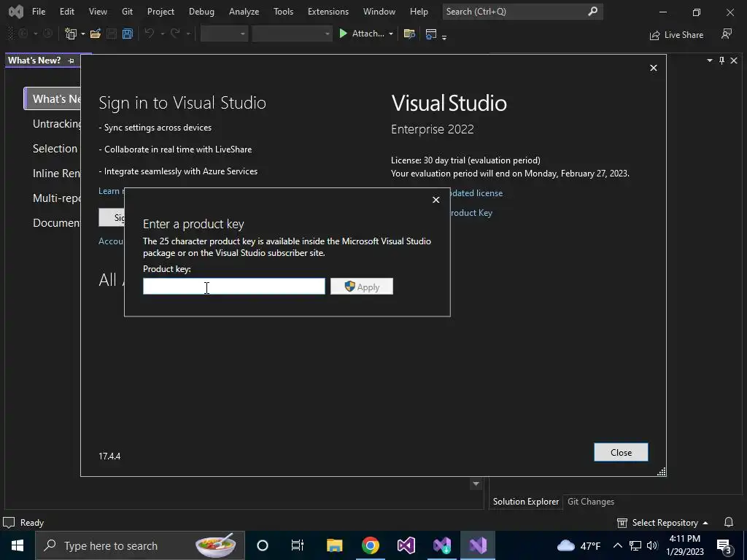This screenshot has height=560, width=747.
Task: Open File Explorer from the taskbar
Action: (x=334, y=545)
